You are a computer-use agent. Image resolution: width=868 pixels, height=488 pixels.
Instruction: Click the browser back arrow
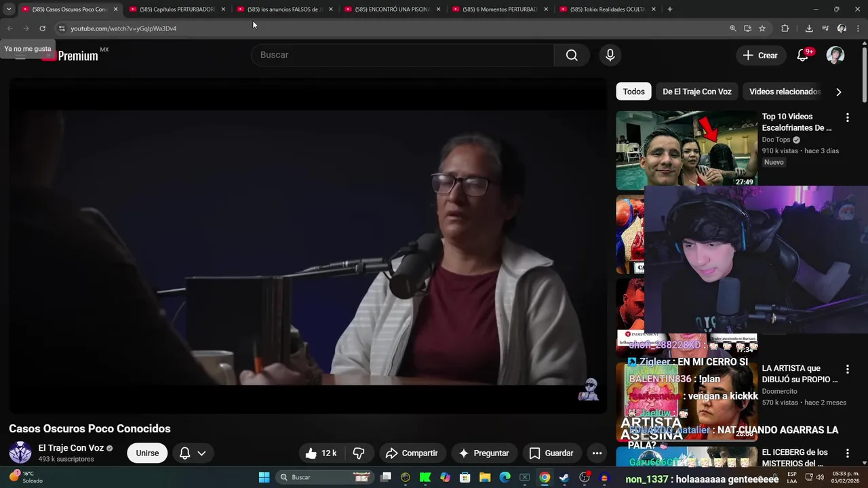pyautogui.click(x=9, y=28)
